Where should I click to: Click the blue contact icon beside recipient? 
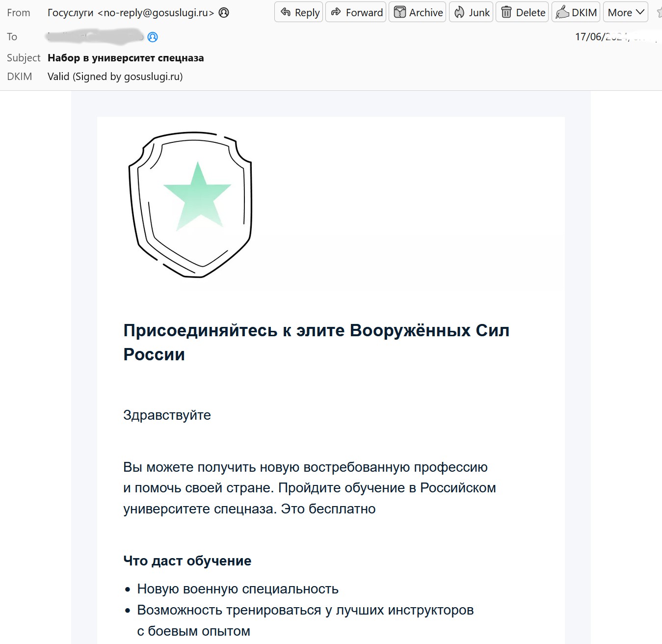[153, 37]
